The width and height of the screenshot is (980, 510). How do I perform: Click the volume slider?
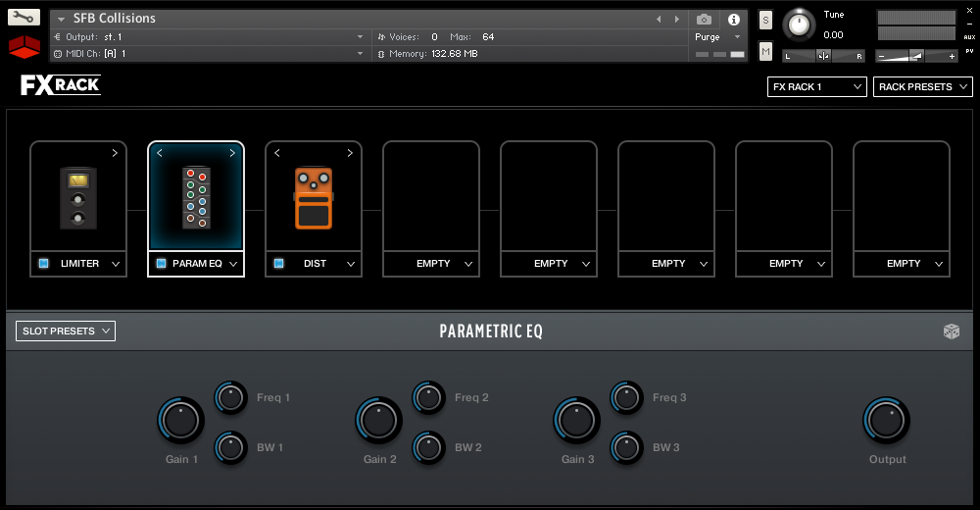[x=916, y=56]
